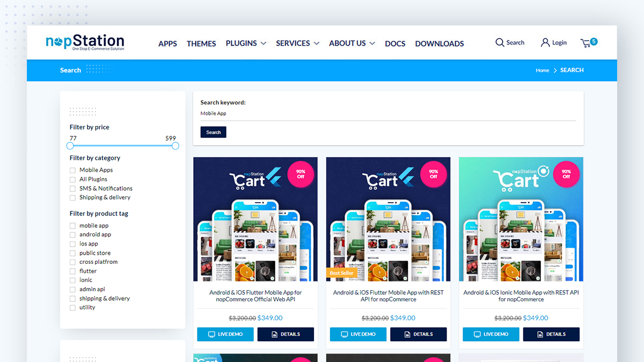Viewport: 644px width, 362px height.
Task: Tick the public store tag checkbox
Action: [72, 253]
